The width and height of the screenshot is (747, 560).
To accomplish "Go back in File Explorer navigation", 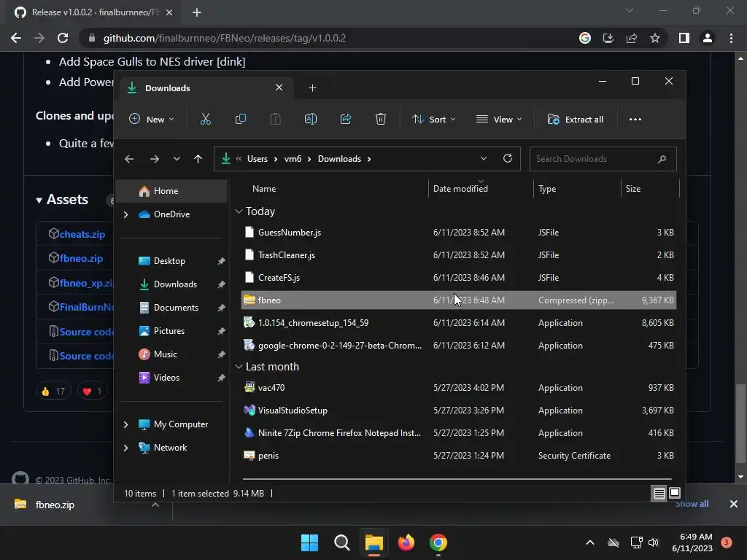I will [x=129, y=159].
